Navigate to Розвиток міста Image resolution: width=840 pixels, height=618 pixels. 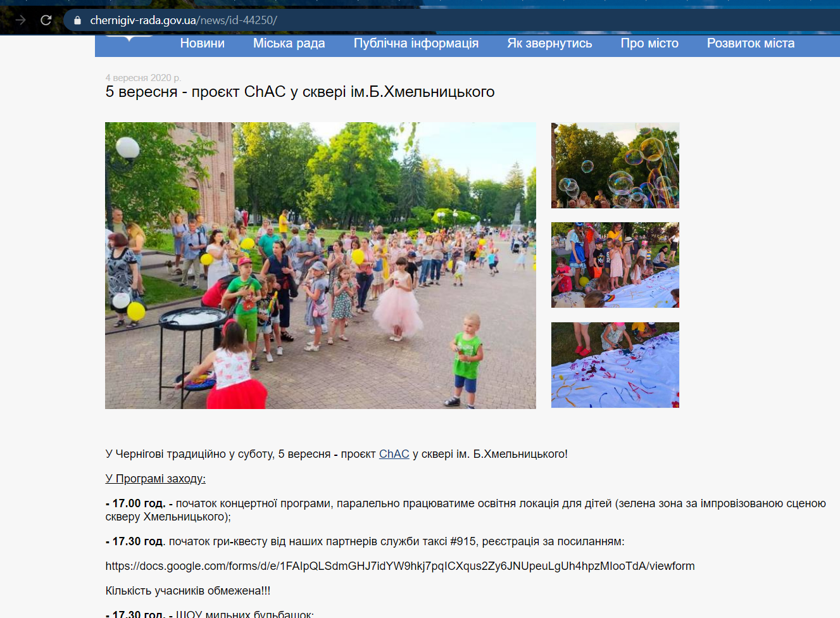(750, 44)
